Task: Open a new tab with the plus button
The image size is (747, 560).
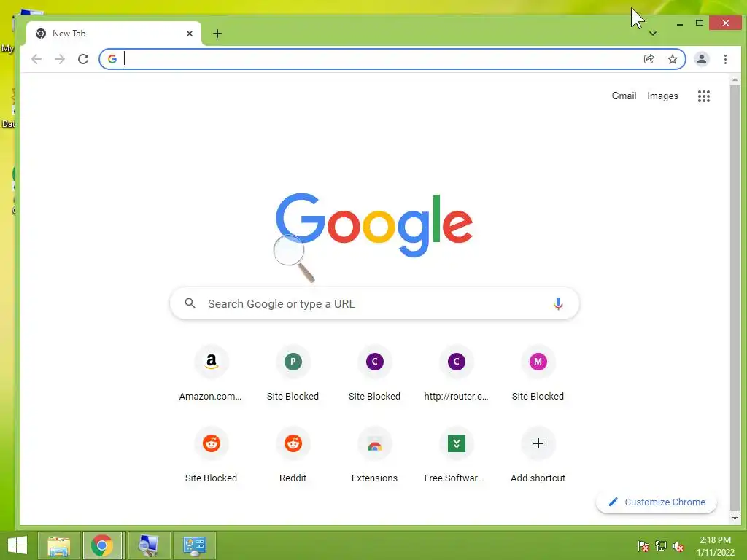Action: click(x=217, y=34)
